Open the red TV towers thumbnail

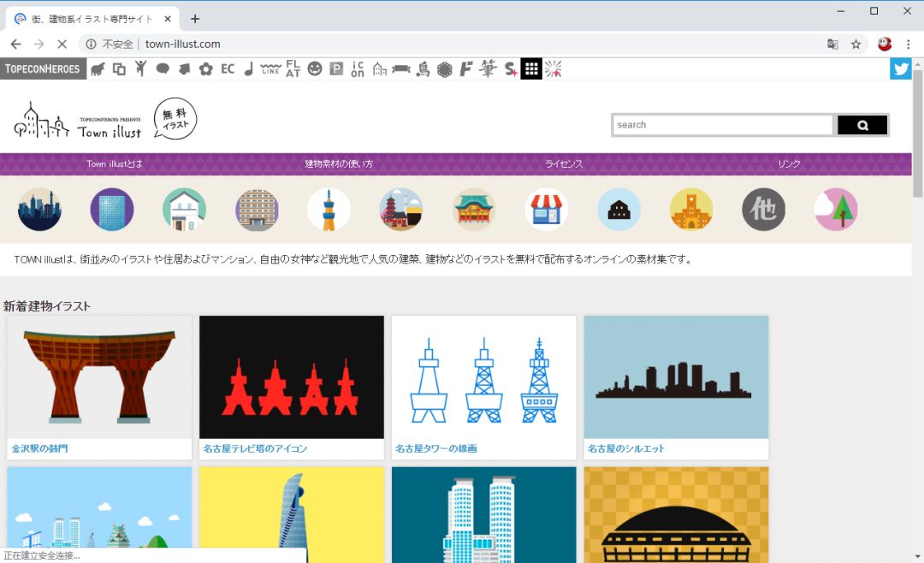point(292,377)
